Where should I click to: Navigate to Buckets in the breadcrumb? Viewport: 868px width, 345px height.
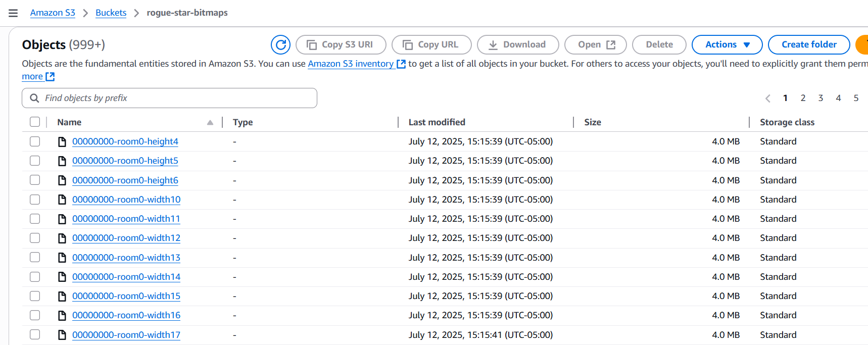point(111,13)
